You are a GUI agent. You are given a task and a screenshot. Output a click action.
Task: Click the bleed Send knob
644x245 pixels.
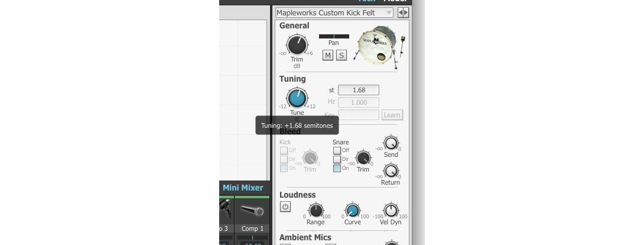click(391, 143)
